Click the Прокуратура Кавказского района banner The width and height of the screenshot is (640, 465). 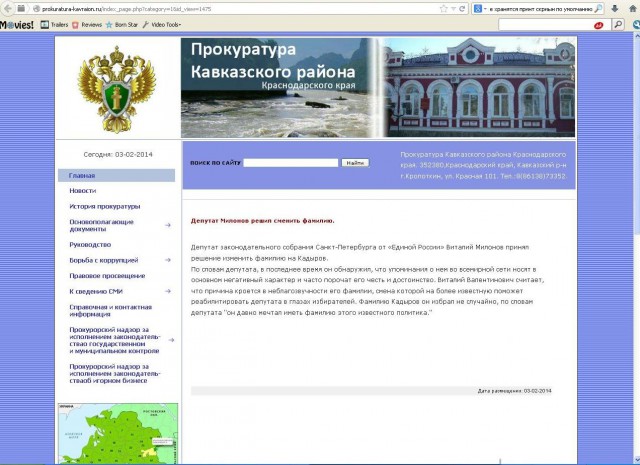tap(378, 88)
